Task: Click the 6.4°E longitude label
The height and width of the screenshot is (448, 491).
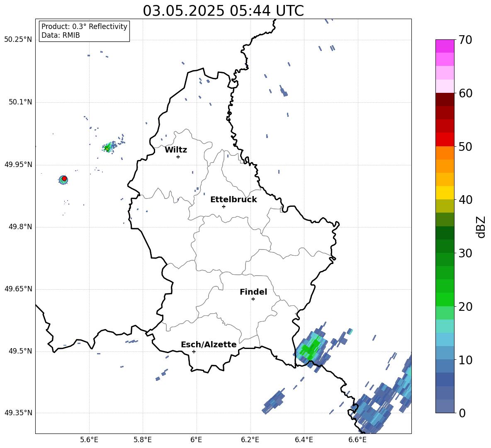Action: point(304,440)
